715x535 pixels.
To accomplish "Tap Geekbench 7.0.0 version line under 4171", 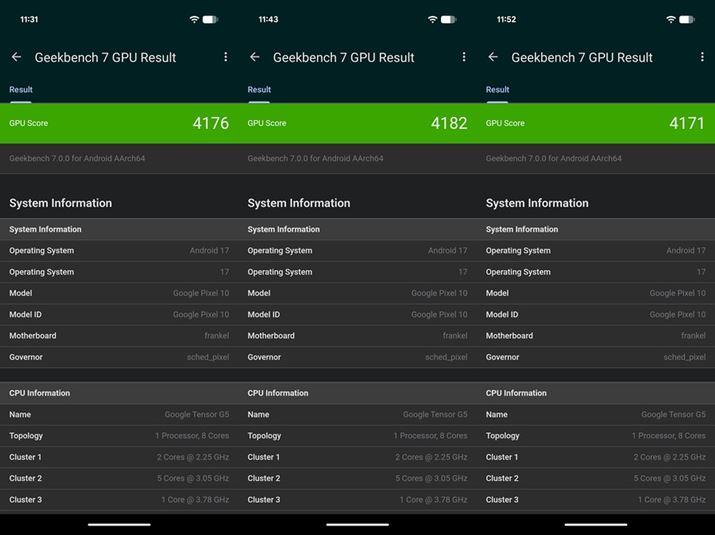I will [x=554, y=158].
